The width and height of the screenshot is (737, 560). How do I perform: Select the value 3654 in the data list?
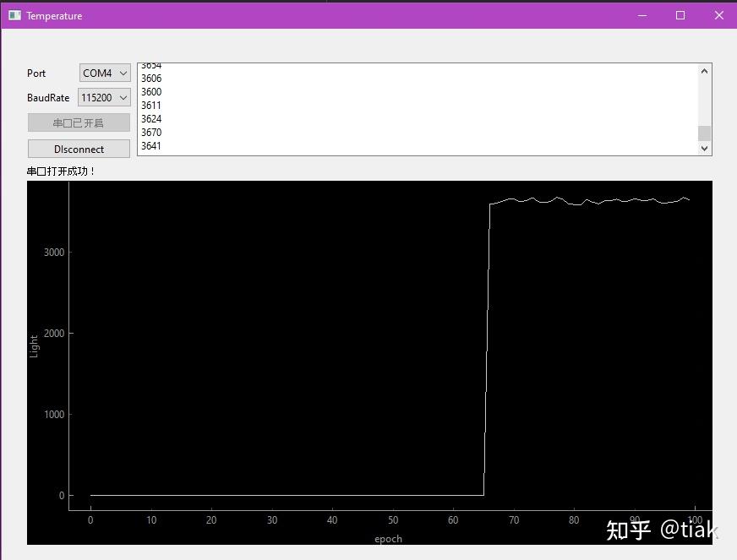[x=151, y=64]
